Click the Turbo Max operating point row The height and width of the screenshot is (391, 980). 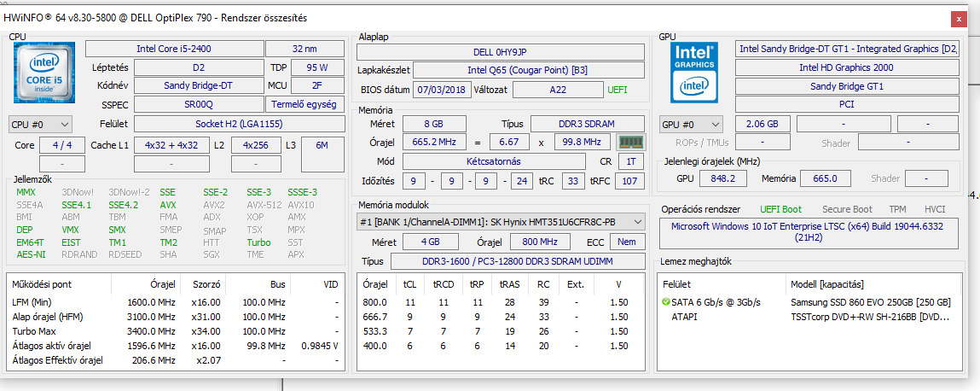[175, 331]
